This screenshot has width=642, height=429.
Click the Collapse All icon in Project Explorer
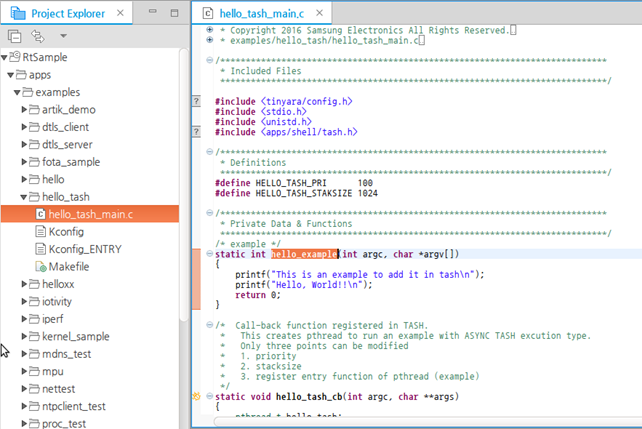click(x=15, y=36)
